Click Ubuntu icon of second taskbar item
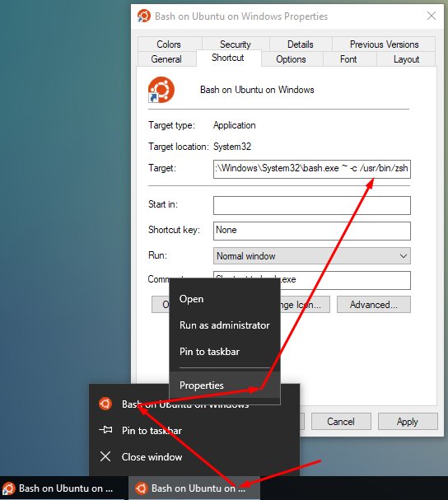Image resolution: width=448 pixels, height=500 pixels. 142,488
